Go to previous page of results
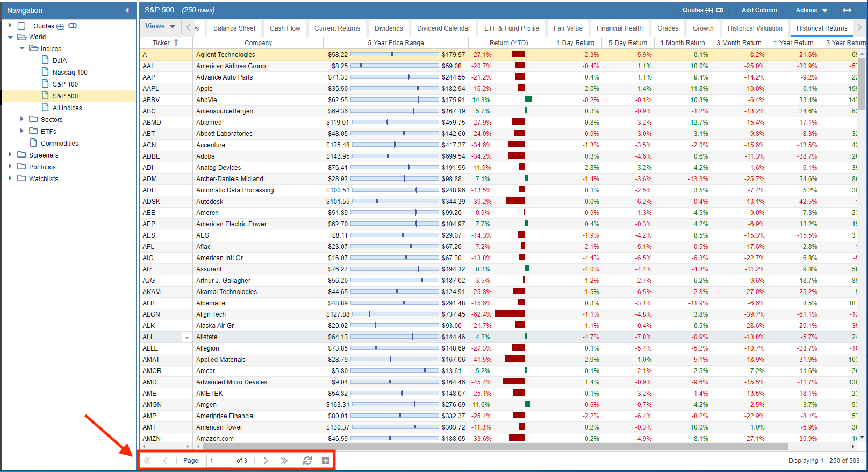Viewport: 868px width, 472px height. point(165,461)
